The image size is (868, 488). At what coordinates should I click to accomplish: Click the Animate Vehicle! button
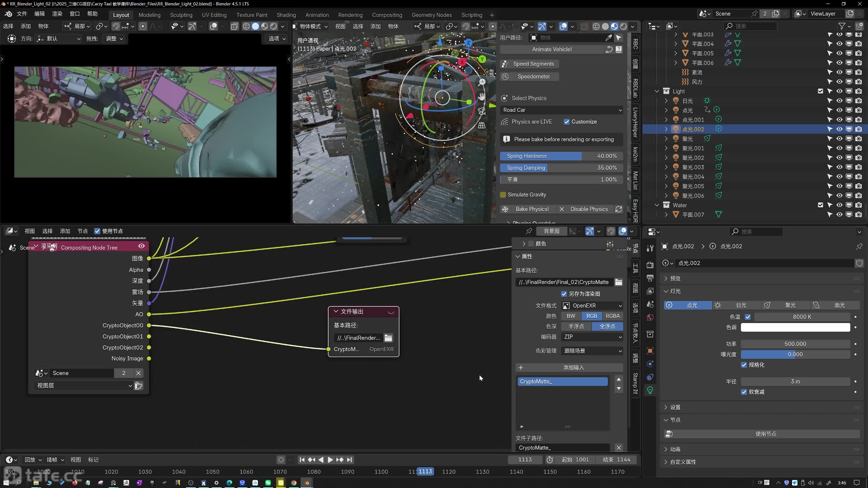tap(552, 49)
